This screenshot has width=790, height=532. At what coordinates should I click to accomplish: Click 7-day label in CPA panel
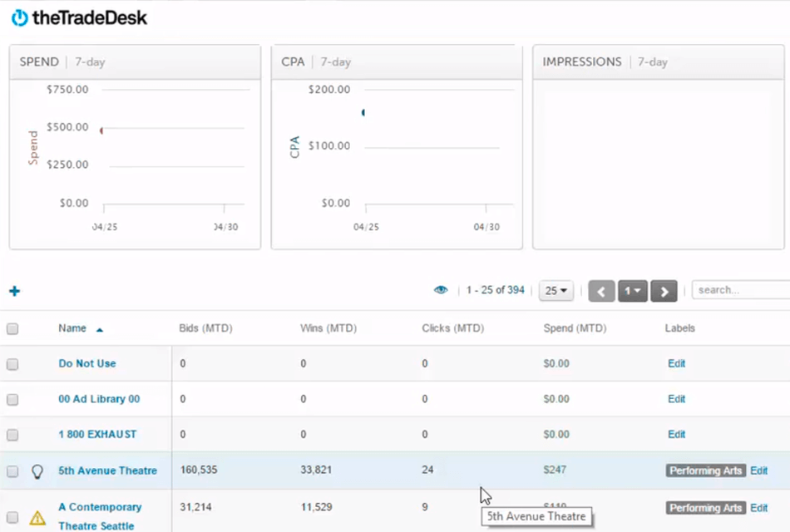pos(336,62)
